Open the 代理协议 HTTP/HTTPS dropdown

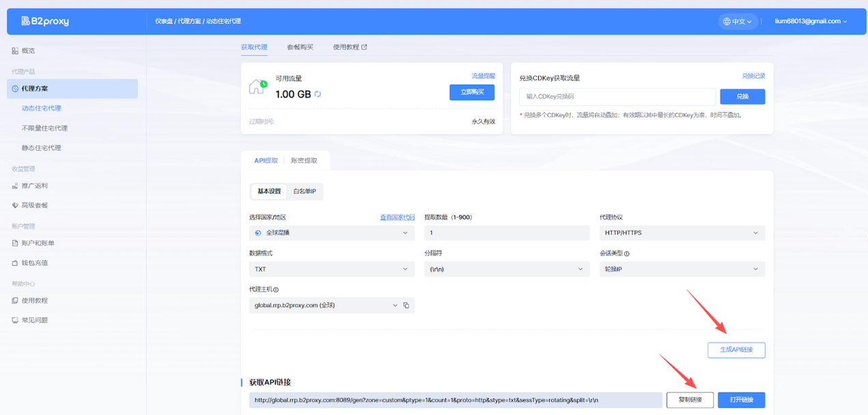coord(682,233)
